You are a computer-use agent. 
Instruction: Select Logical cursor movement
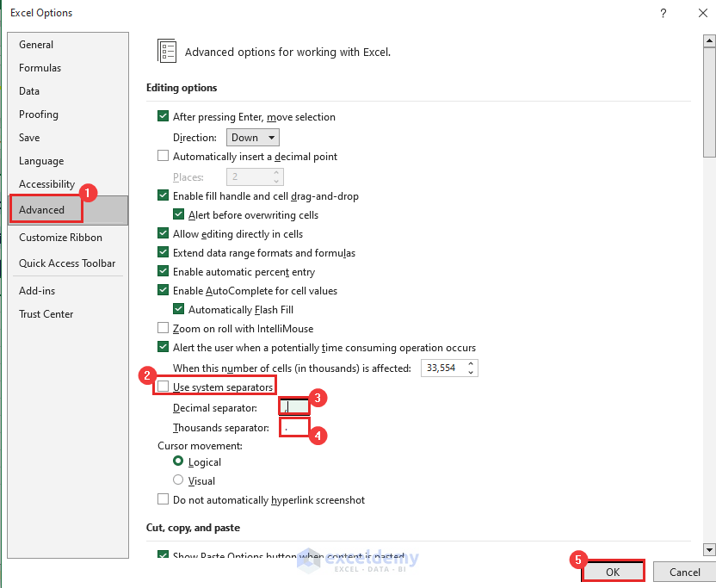click(177, 461)
